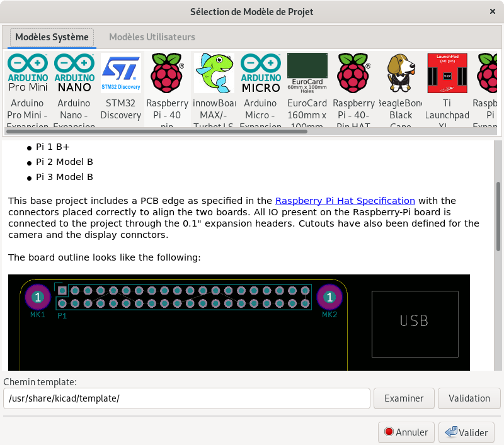Viewport: 504px width, 445px height.
Task: Click the Examiner browse button
Action: (404, 398)
